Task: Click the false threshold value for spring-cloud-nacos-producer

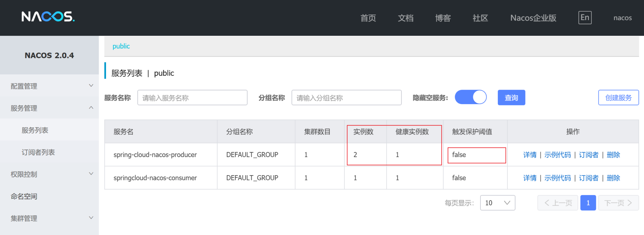Action: pyautogui.click(x=459, y=155)
